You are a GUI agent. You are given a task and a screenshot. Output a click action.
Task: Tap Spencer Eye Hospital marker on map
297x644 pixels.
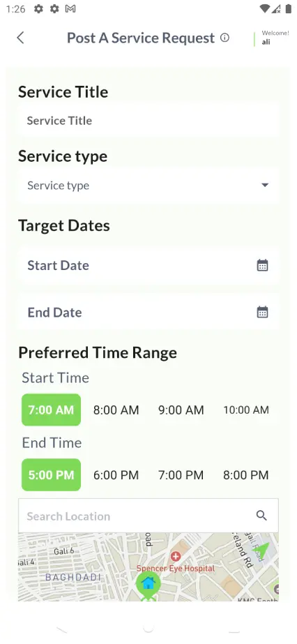point(176,557)
